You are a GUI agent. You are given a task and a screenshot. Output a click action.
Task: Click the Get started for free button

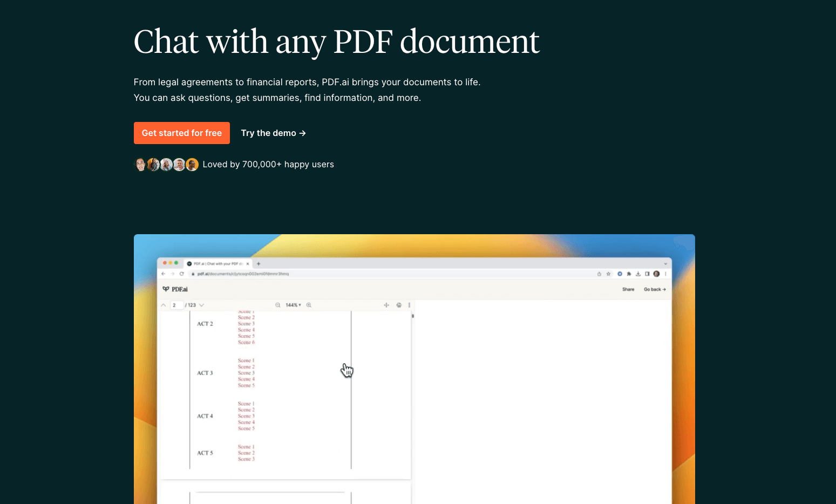(x=182, y=133)
